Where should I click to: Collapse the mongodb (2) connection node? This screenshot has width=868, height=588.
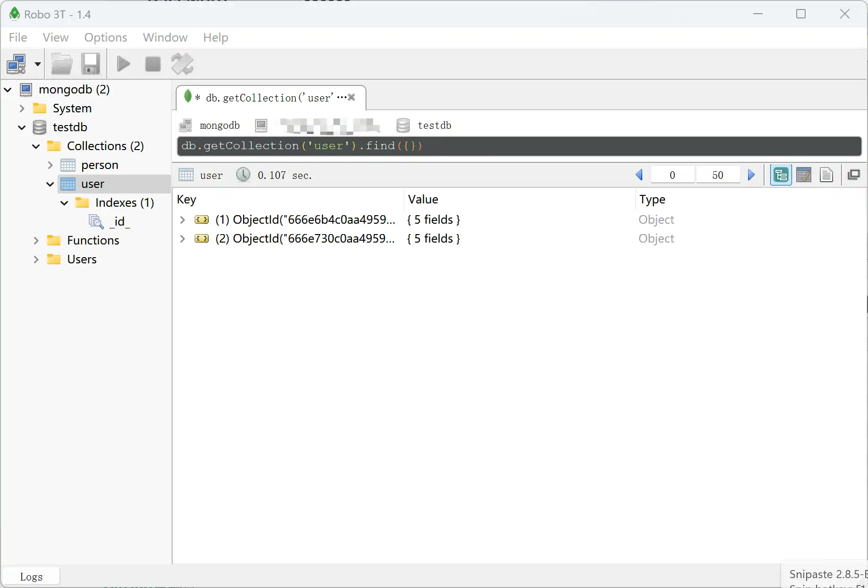(8, 89)
